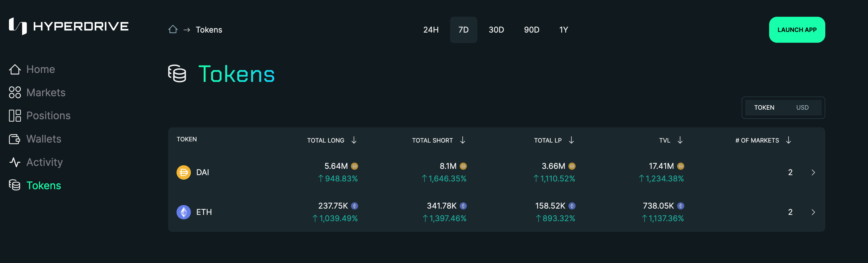
Task: Click the ETH coin icon beside 237.75K
Action: [355, 206]
